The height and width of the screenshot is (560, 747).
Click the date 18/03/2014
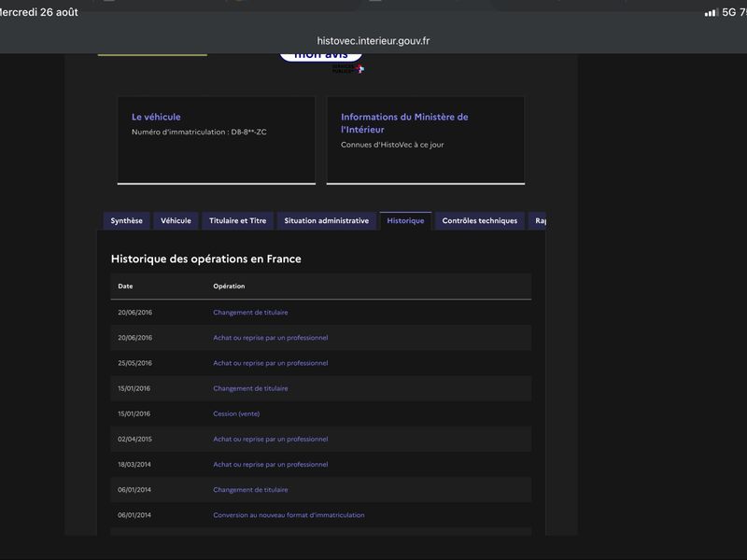click(134, 464)
